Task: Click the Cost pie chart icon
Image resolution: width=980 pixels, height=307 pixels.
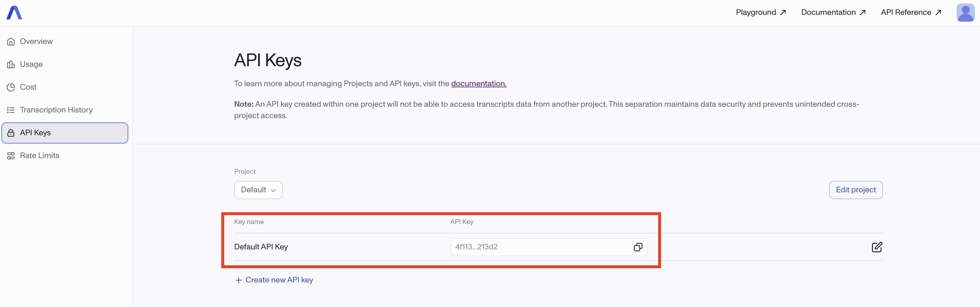Action: point(11,87)
